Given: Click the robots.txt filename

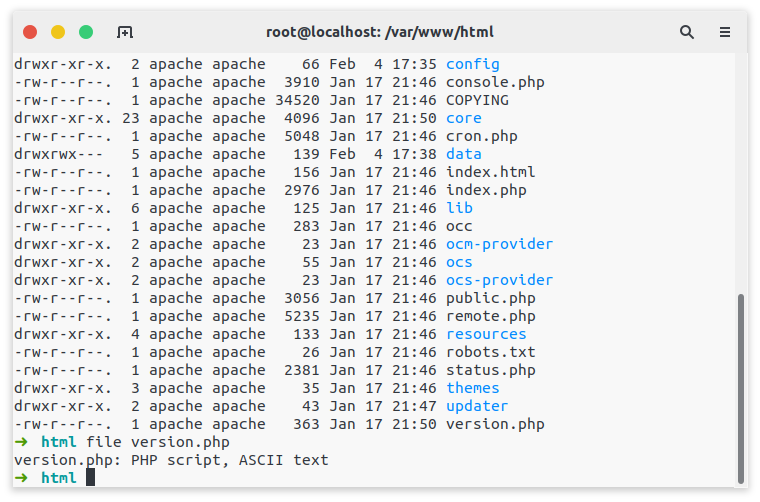Looking at the screenshot, I should [x=491, y=352].
